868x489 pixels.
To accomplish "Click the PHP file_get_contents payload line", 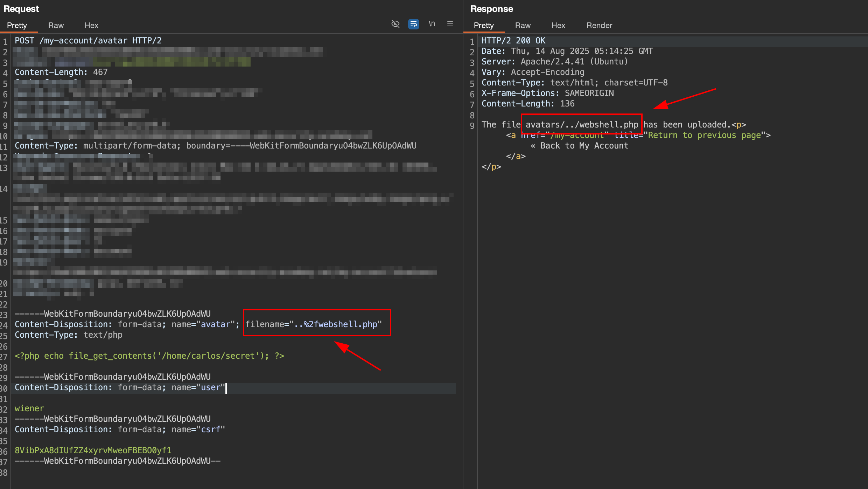I will 149,356.
